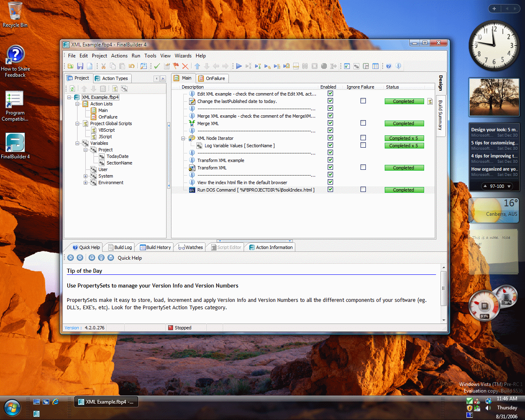Image resolution: width=525 pixels, height=420 pixels.
Task: Expand the Environment variables node
Action: (85, 183)
